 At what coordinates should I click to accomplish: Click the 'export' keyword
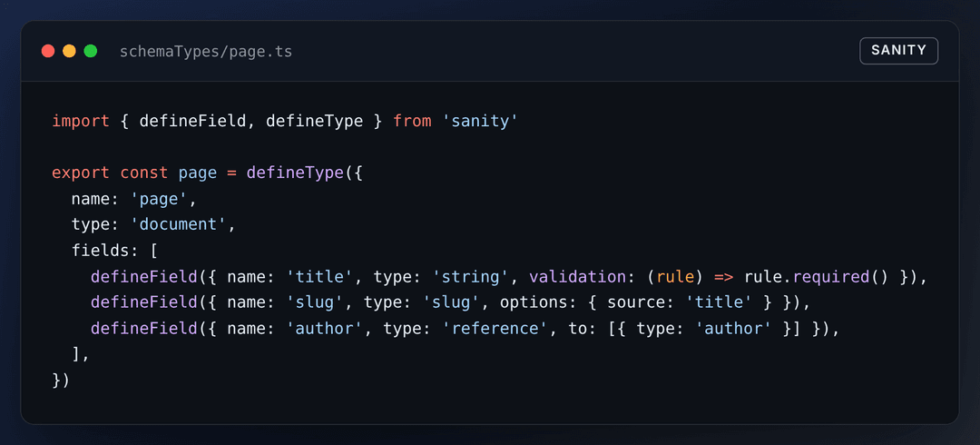81,173
